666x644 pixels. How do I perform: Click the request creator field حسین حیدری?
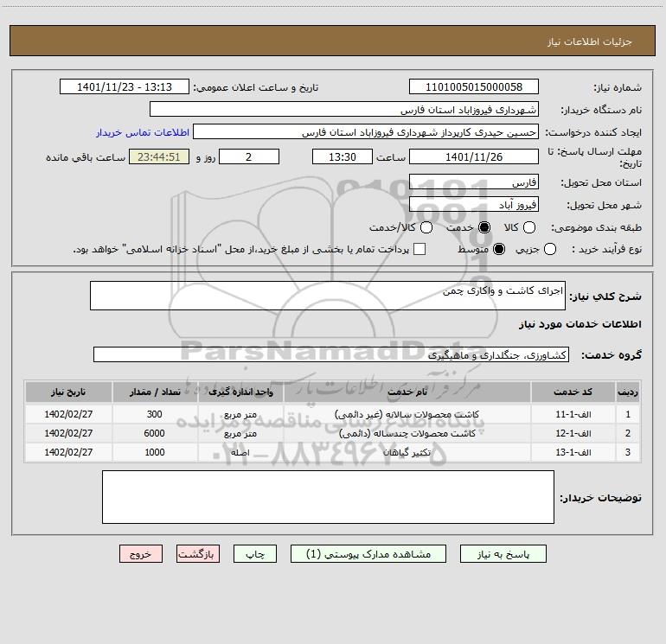[x=366, y=132]
